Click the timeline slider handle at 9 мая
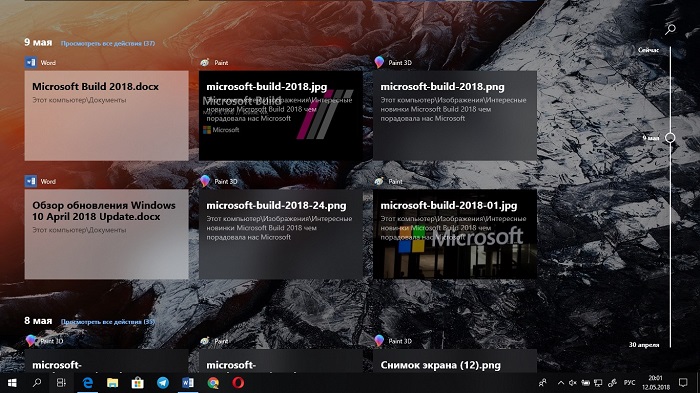 [x=670, y=138]
